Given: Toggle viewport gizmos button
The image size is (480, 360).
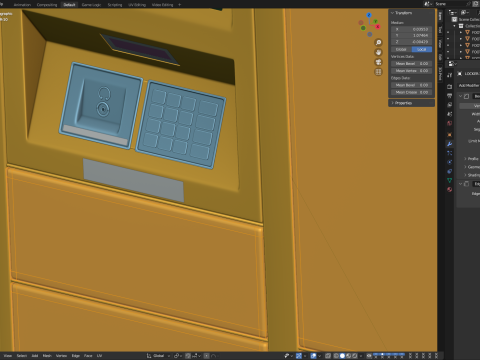Looking at the screenshot, I should tap(299, 356).
